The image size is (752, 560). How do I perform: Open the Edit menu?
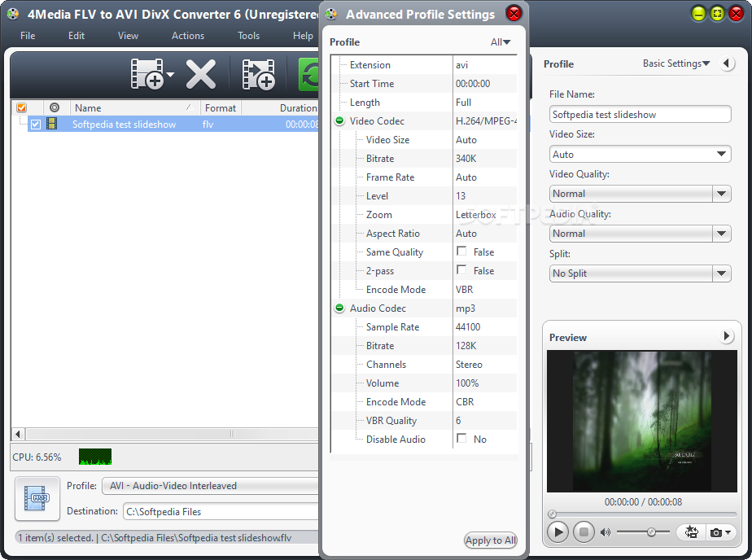(77, 36)
